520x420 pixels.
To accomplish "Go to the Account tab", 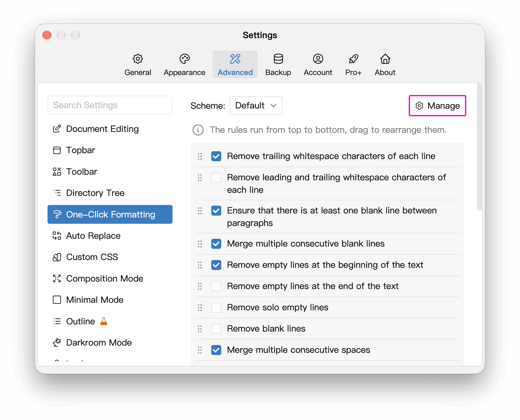I will [318, 65].
